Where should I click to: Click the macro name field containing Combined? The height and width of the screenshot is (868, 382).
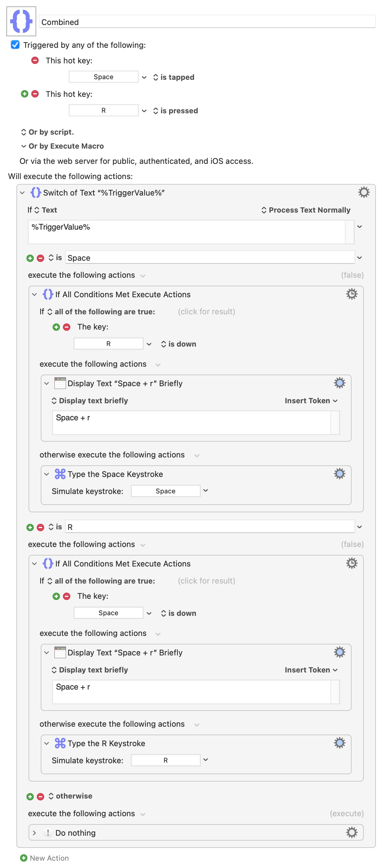207,22
